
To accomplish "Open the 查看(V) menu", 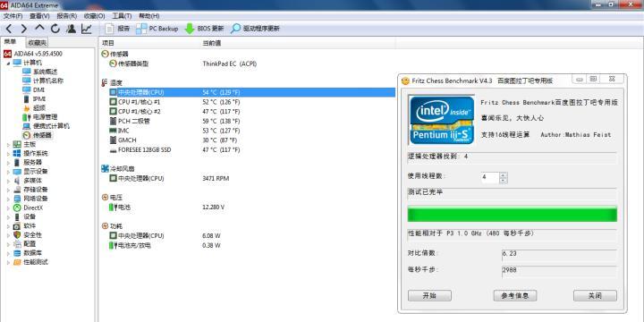I will [39, 15].
